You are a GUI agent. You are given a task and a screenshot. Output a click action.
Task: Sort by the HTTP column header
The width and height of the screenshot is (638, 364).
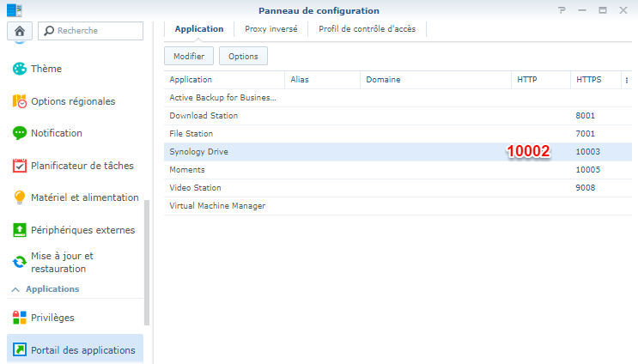(x=541, y=80)
